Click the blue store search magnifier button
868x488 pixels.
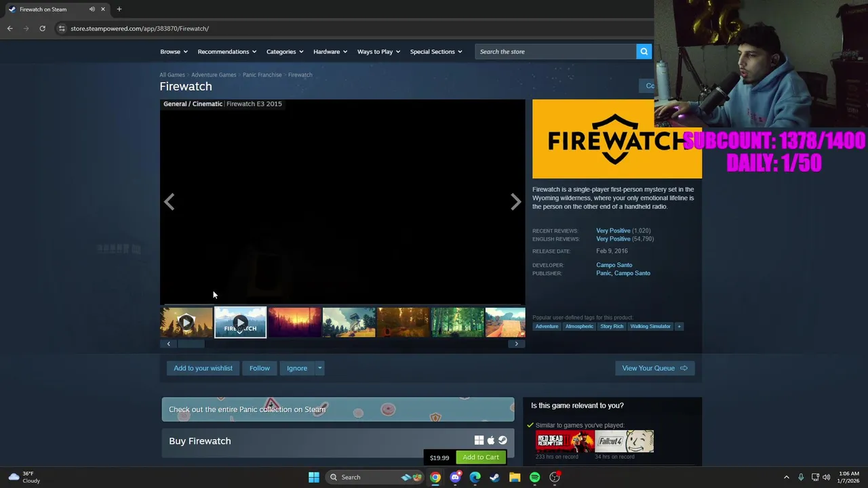point(644,52)
